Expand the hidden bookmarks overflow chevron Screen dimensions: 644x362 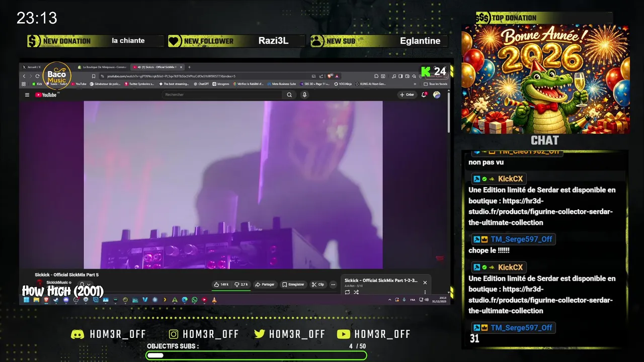[415, 84]
